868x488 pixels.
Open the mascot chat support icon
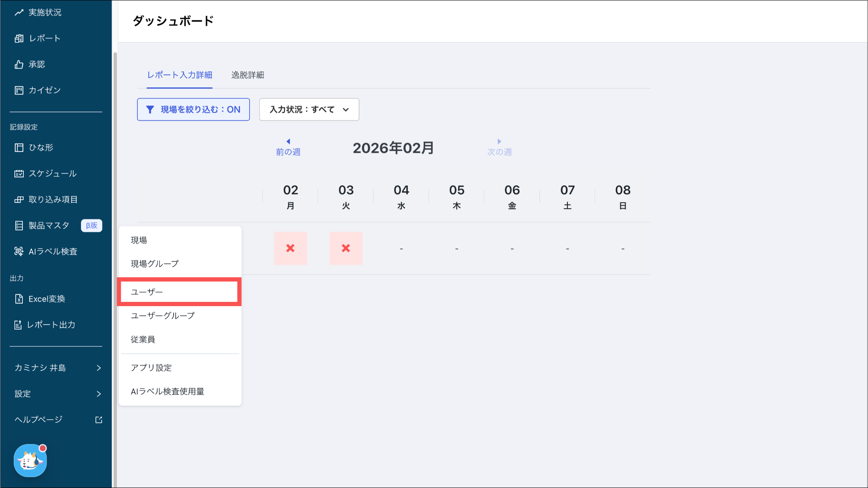[30, 460]
